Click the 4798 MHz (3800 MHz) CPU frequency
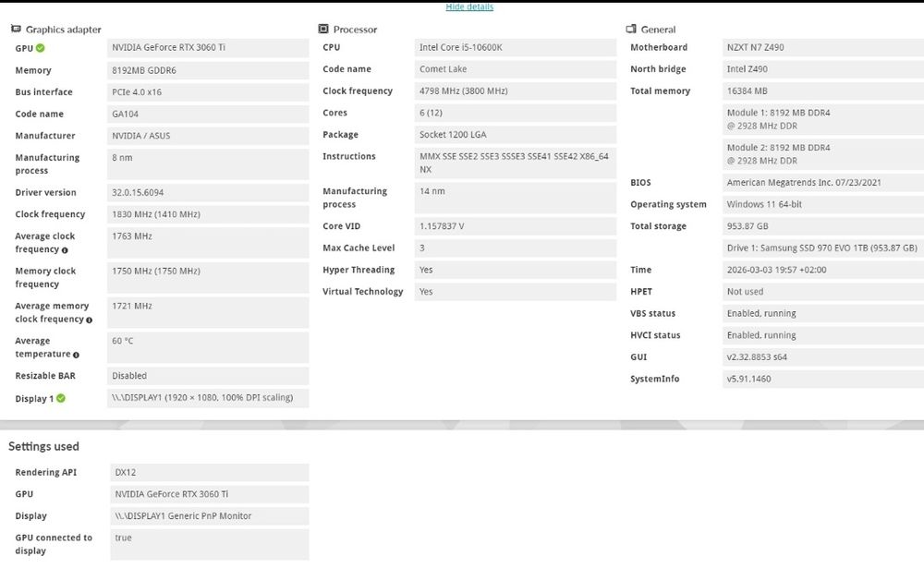Viewport: 924px width, 568px height. 515,91
